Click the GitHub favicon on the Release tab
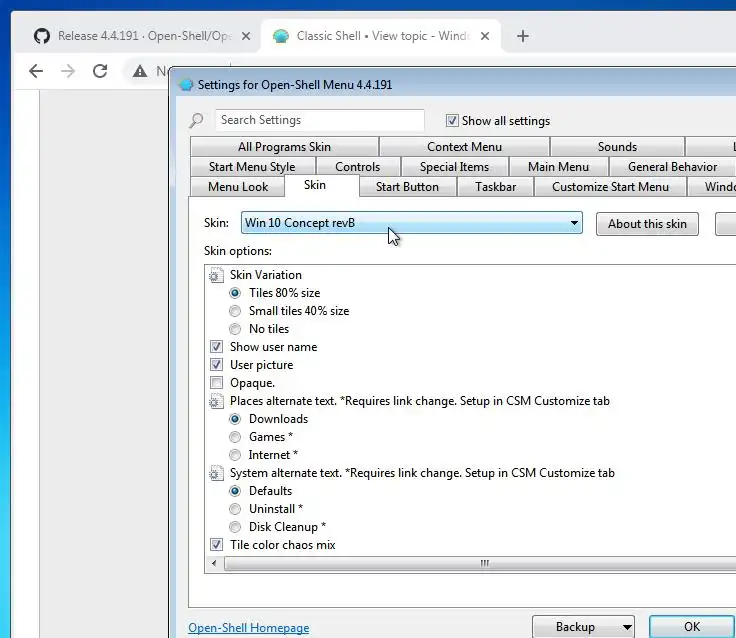Viewport: 736px width, 638px height. click(42, 36)
